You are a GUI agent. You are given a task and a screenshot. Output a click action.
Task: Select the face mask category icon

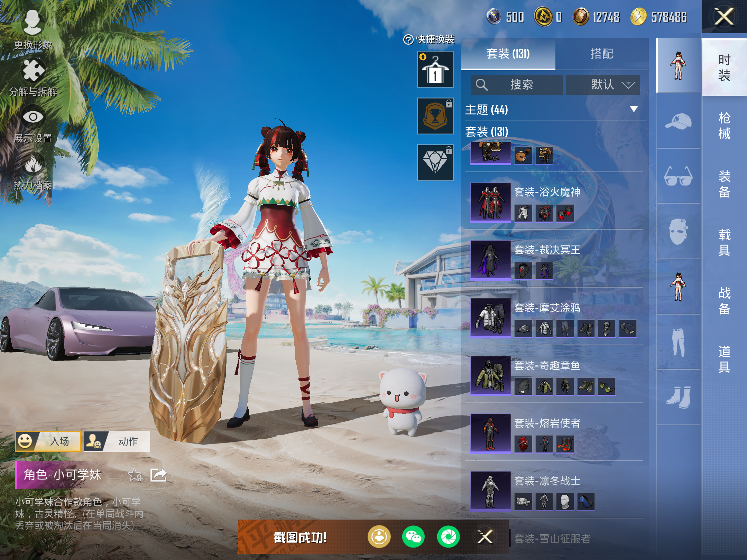point(679,232)
